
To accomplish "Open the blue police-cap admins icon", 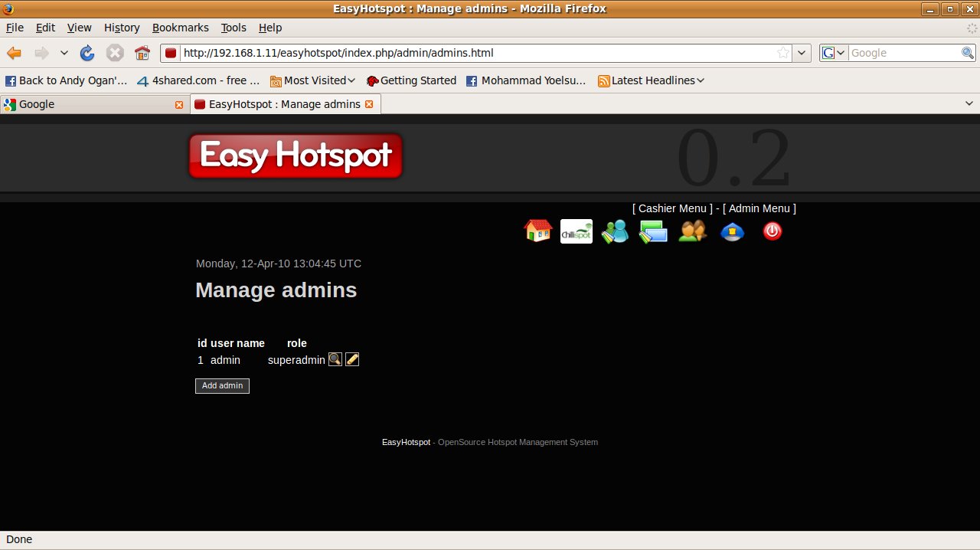I will click(x=733, y=231).
